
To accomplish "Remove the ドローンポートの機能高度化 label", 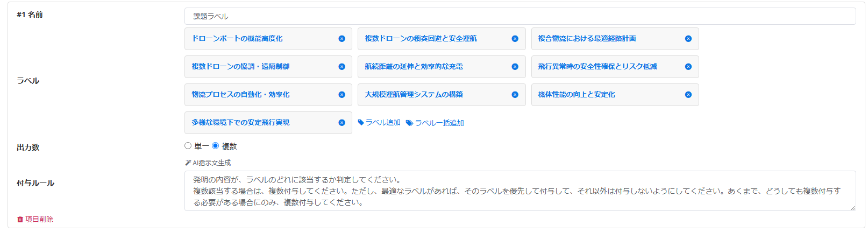I will click(341, 39).
